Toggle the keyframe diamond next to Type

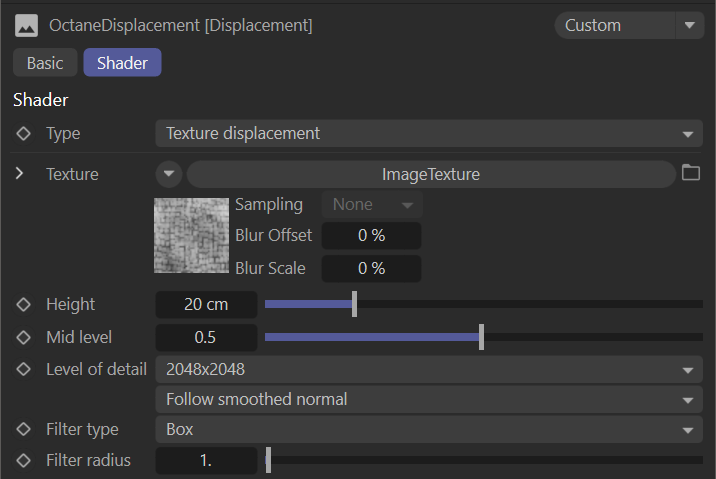pos(24,133)
